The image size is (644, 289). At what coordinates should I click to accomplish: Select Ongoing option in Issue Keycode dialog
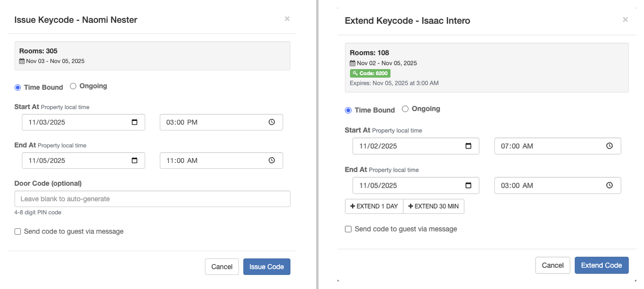(73, 86)
